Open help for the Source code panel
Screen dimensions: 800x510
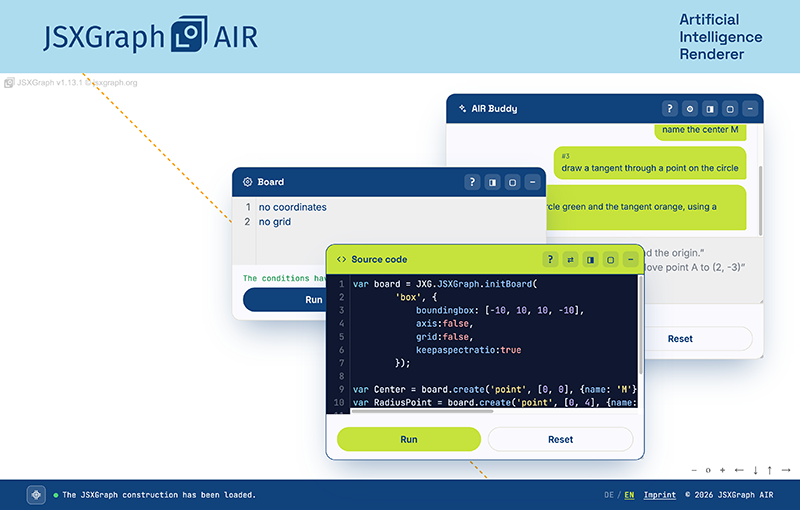point(550,260)
